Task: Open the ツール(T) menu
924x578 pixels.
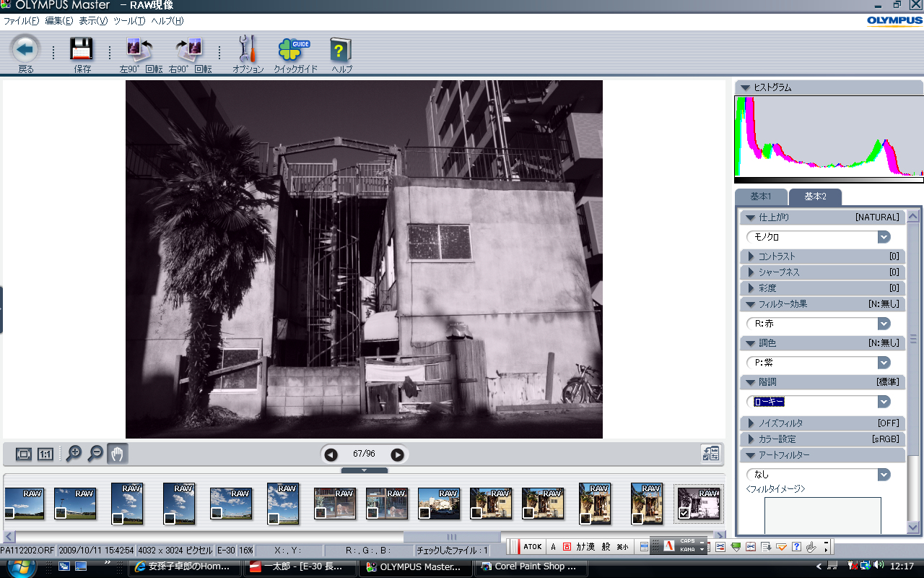Action: click(129, 21)
